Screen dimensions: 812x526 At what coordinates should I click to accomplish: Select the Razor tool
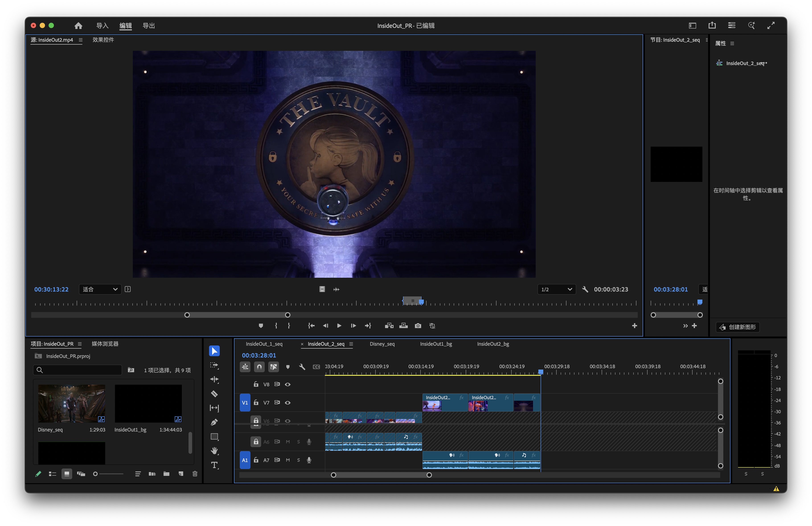click(214, 394)
